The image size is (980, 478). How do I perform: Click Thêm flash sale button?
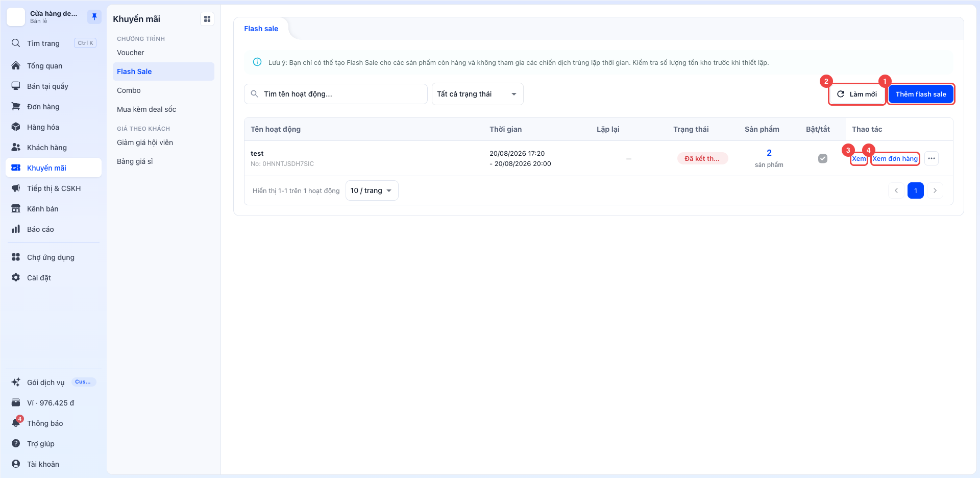click(921, 94)
